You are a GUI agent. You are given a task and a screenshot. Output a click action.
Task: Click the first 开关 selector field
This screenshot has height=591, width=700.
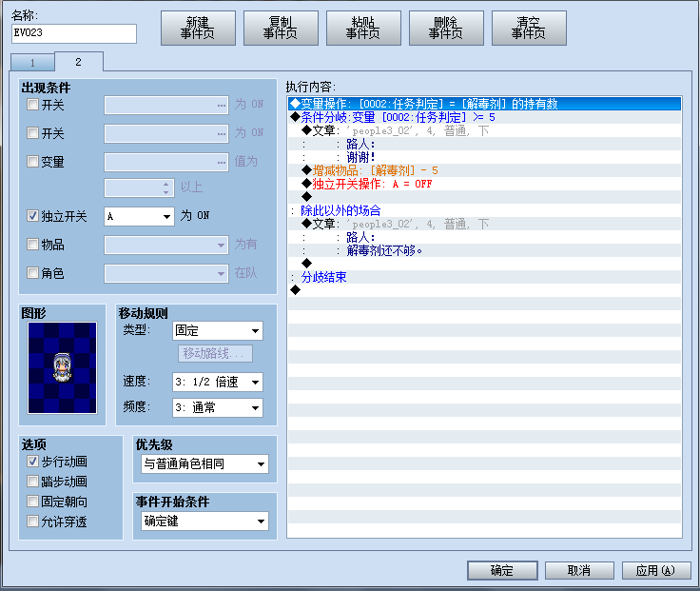(x=166, y=106)
